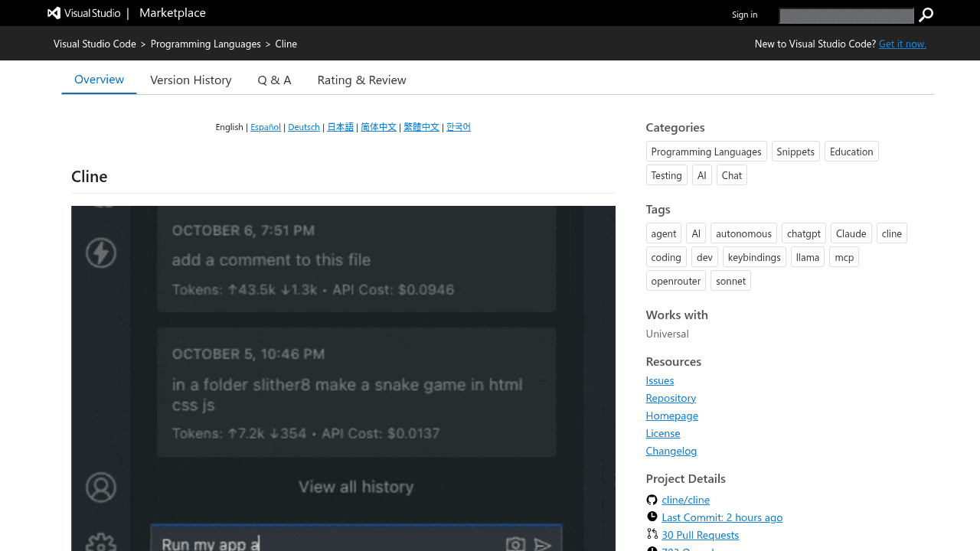Click the marketplace search box

[846, 15]
